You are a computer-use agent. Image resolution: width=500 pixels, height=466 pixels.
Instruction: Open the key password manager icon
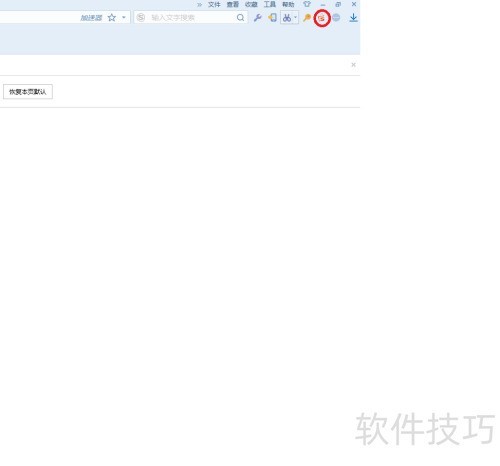307,18
